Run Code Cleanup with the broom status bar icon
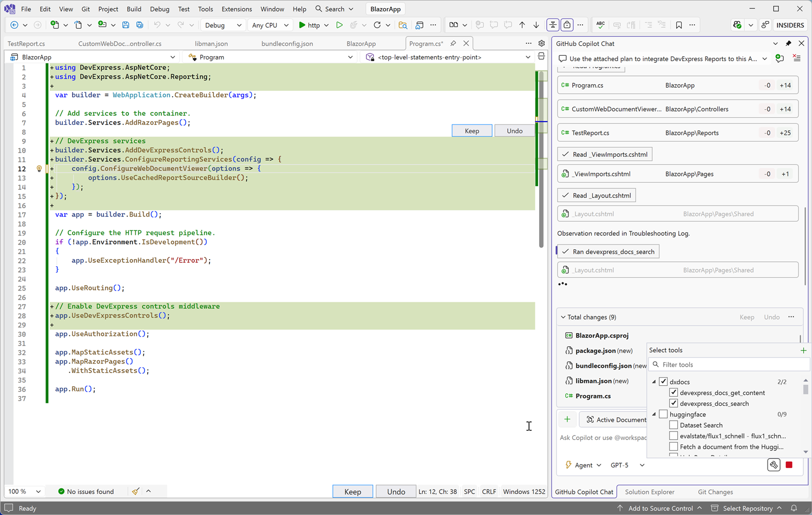 click(135, 491)
